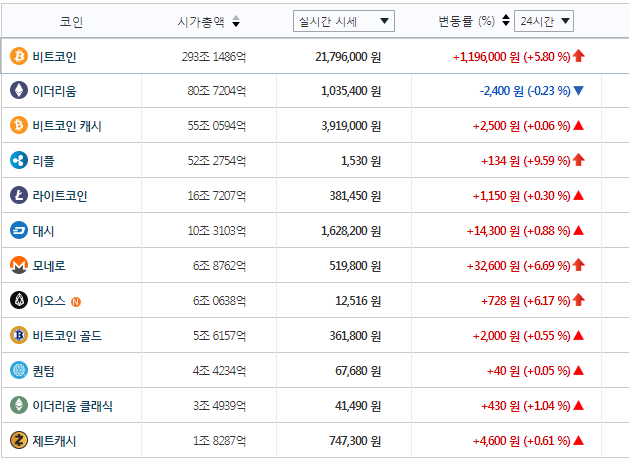Click the Ethereum diamond icon

point(18,91)
